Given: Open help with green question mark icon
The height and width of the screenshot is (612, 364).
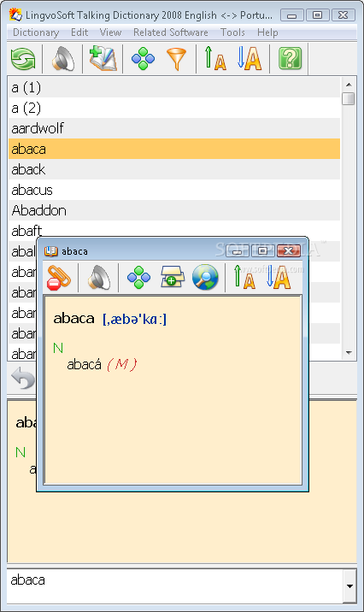Looking at the screenshot, I should (x=290, y=58).
